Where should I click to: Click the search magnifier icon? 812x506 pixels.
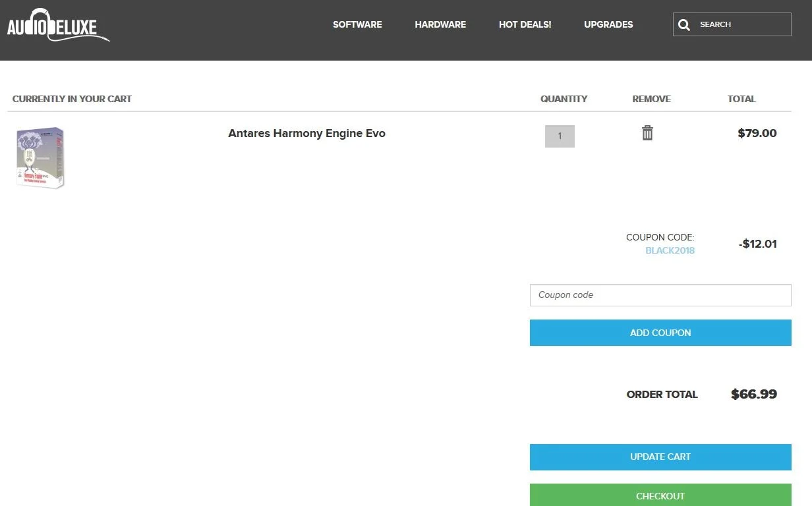click(x=684, y=25)
